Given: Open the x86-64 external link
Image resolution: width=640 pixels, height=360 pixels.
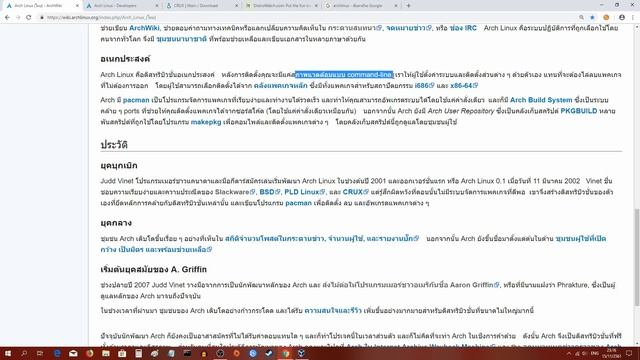Looking at the screenshot, I should click(x=464, y=86).
